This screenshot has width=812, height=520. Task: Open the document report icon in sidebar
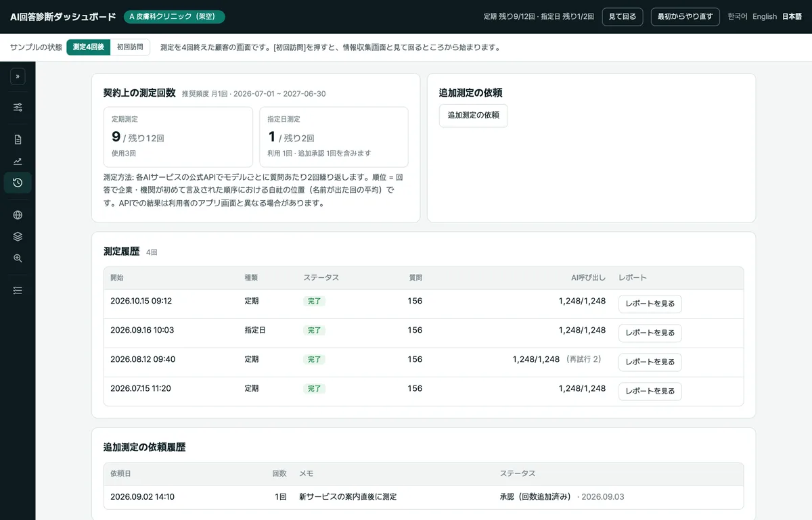coord(18,140)
